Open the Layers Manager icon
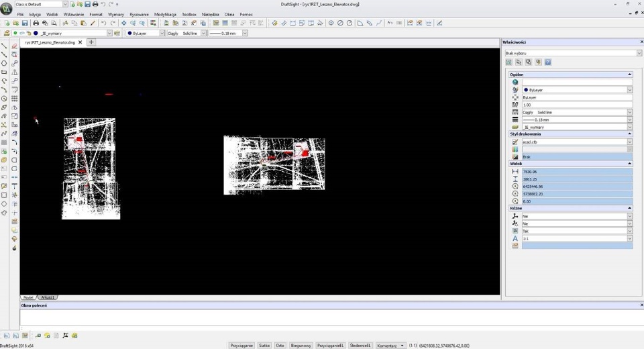Viewport: 644px width, 349px height. click(7, 34)
